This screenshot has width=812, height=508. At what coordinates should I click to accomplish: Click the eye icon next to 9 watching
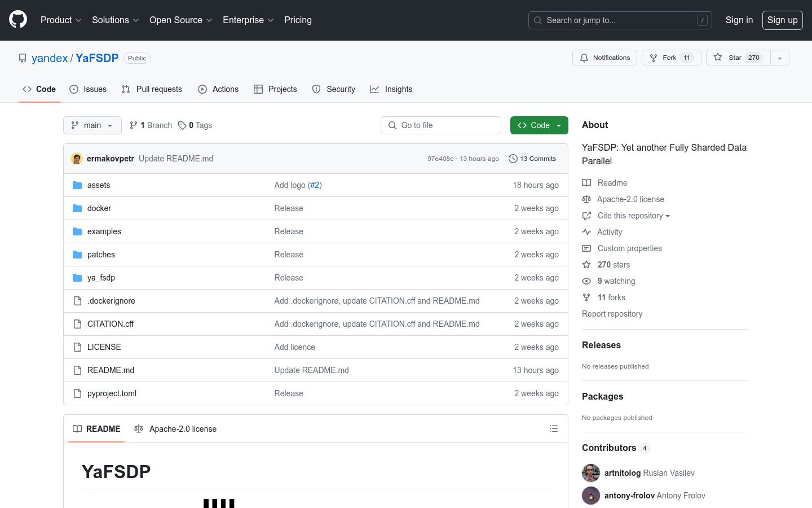(586, 281)
